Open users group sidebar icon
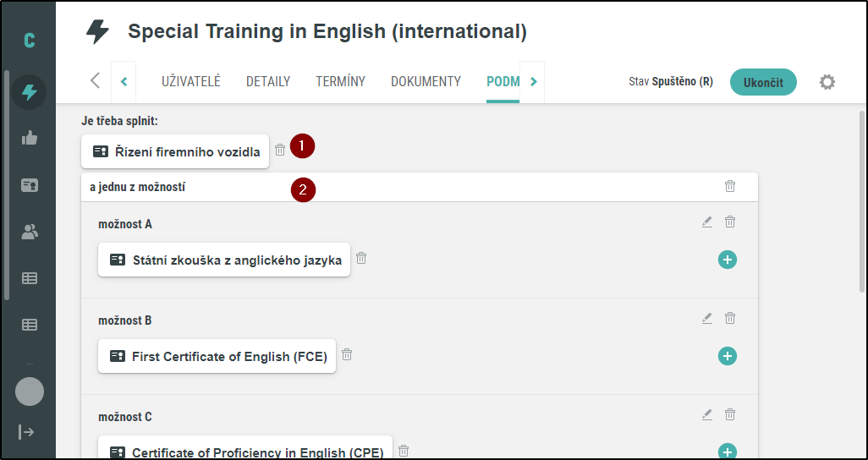 (30, 232)
